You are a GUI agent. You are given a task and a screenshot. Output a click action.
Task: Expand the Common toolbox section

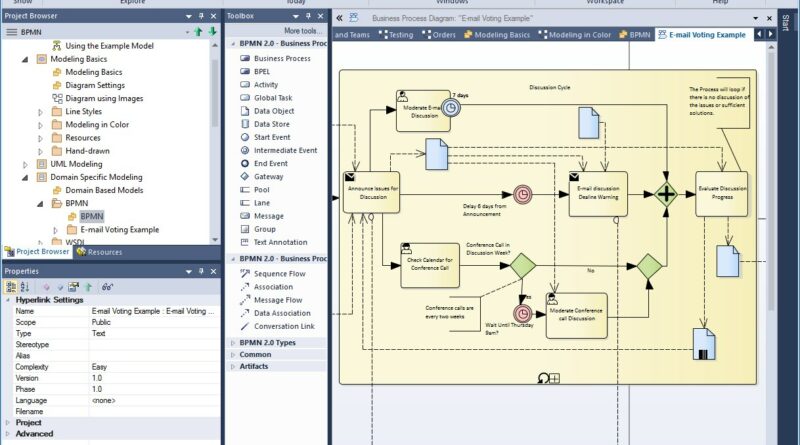tap(233, 355)
